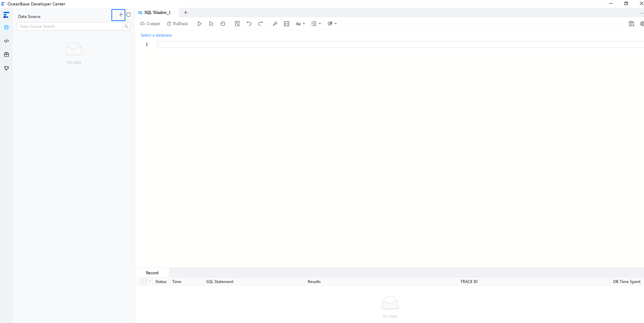Viewport: 644px width, 323px height.
Task: Open the code brackets icon in sidebar
Action: (6, 41)
